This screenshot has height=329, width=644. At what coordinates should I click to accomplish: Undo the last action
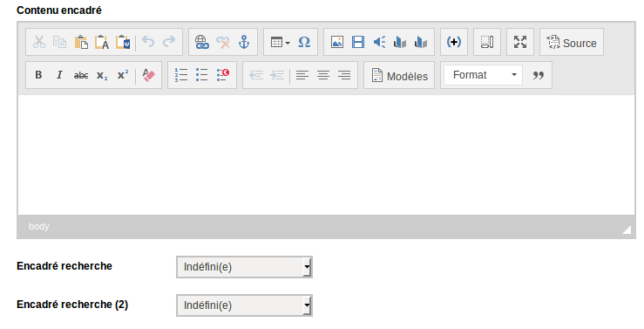[x=148, y=42]
